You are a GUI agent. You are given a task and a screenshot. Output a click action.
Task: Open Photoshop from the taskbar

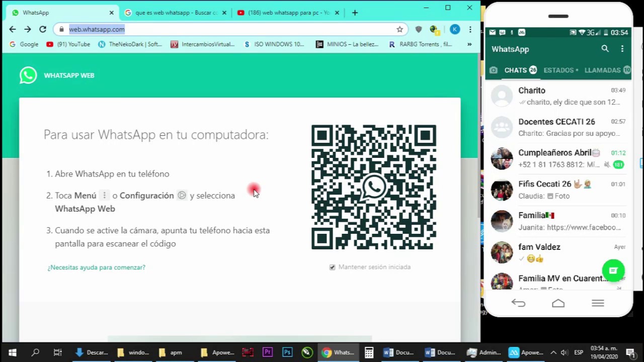point(287,352)
